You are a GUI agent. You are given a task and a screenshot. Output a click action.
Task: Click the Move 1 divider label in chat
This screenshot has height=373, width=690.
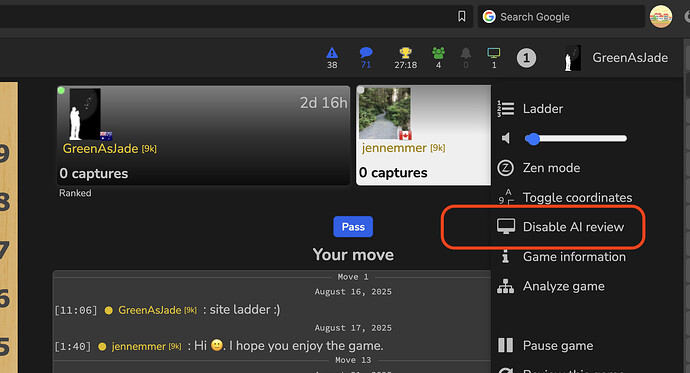tap(353, 277)
